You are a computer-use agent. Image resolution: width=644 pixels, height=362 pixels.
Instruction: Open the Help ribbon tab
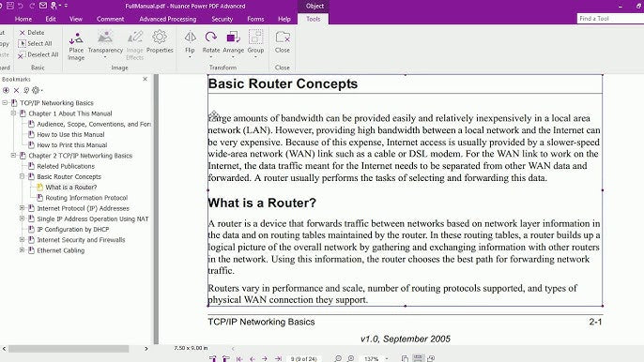284,19
